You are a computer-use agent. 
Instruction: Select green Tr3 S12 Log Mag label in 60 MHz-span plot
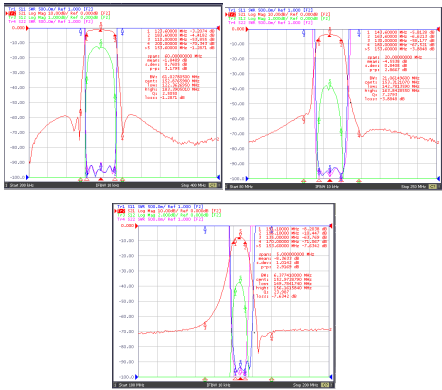click(x=59, y=17)
